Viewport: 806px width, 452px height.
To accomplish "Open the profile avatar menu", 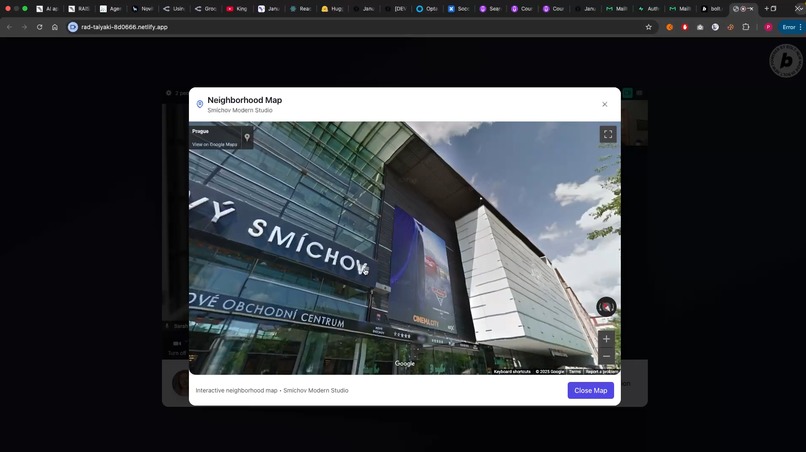I will pos(768,27).
